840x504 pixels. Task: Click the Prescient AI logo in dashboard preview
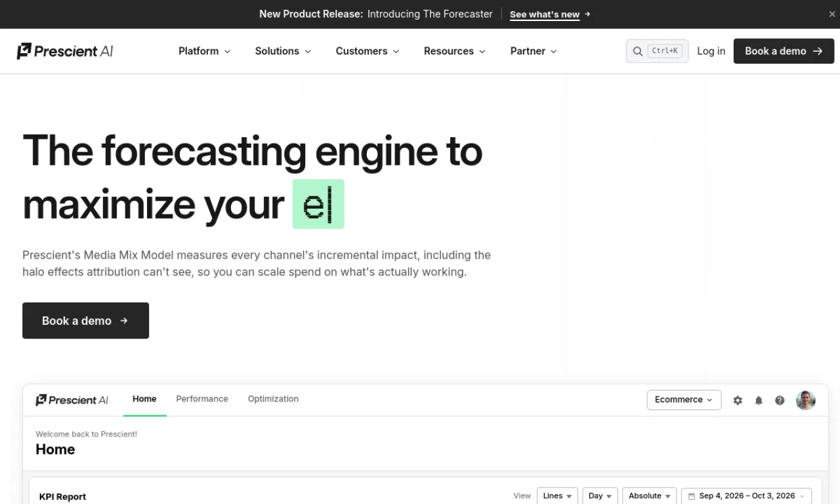coord(72,400)
